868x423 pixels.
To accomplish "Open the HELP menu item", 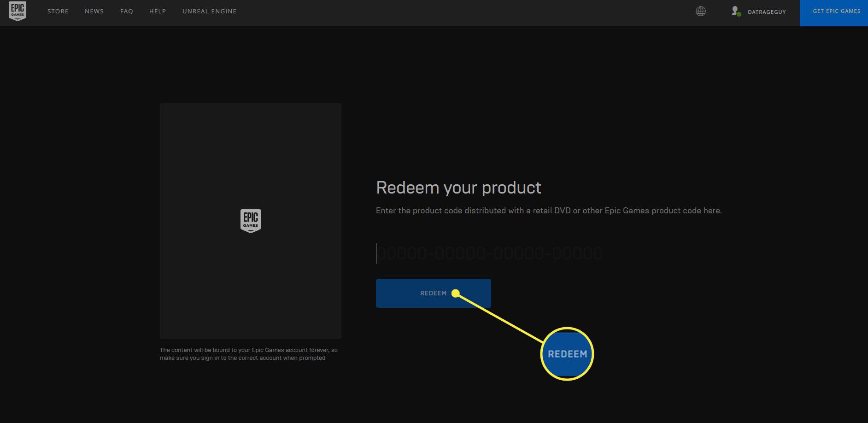I will pos(158,11).
